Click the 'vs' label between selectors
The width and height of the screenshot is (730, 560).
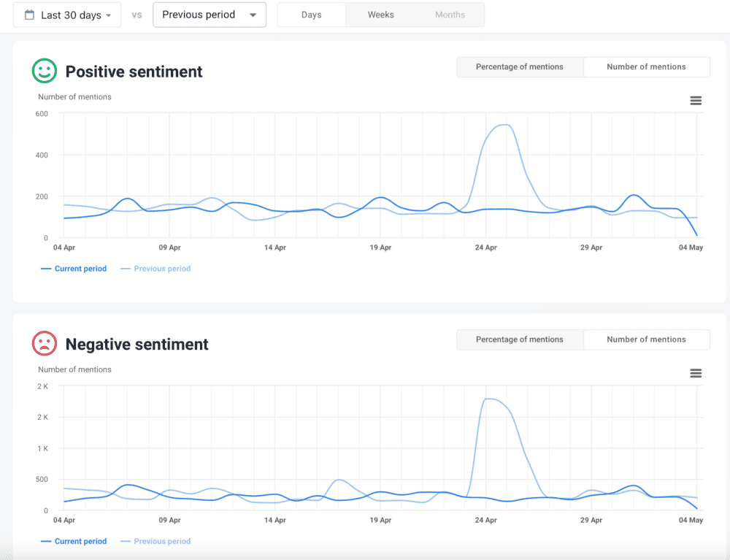[137, 15]
